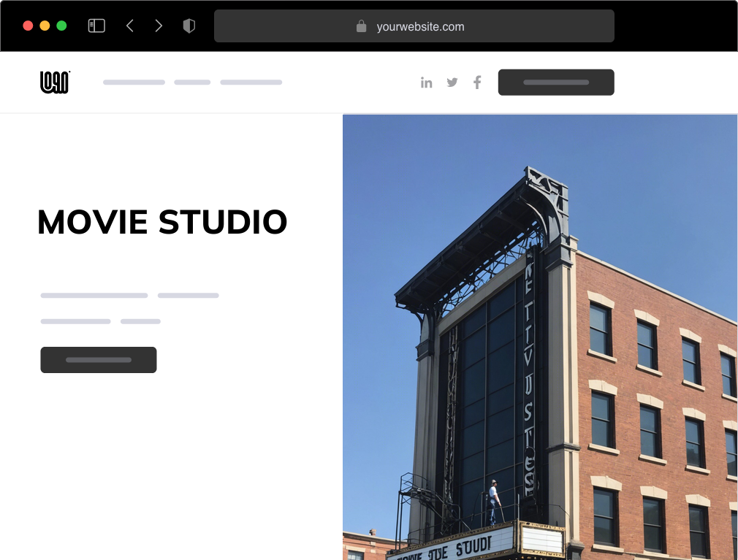The height and width of the screenshot is (560, 738).
Task: Click the lock icon in the address bar
Action: pyautogui.click(x=361, y=26)
